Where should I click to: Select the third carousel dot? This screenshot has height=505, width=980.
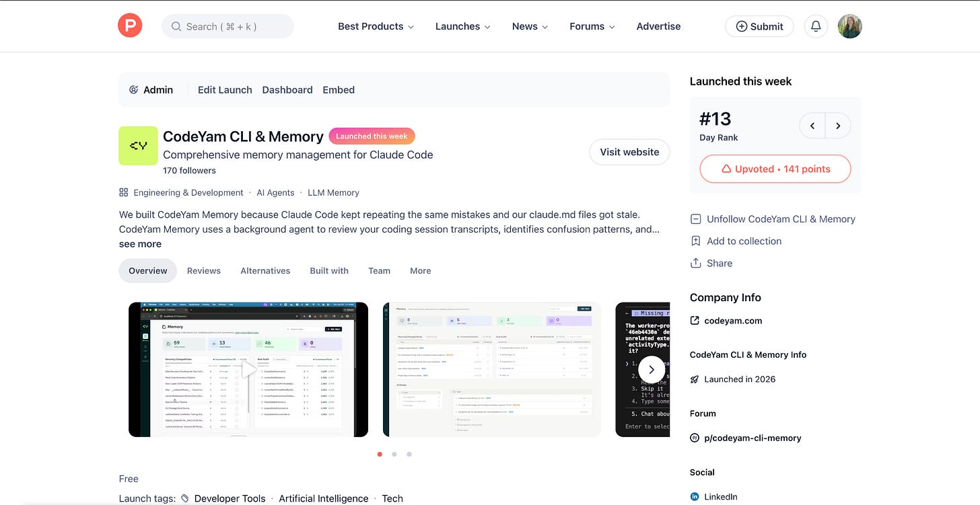[x=409, y=455]
